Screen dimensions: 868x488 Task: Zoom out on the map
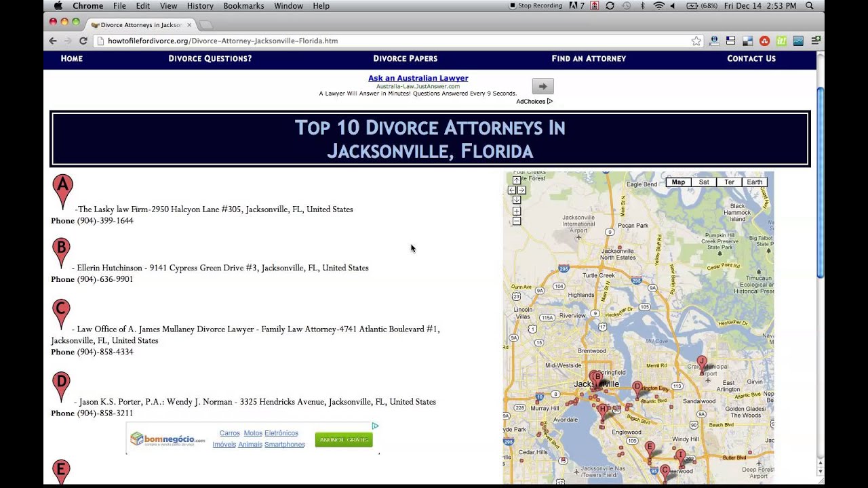pyautogui.click(x=517, y=221)
